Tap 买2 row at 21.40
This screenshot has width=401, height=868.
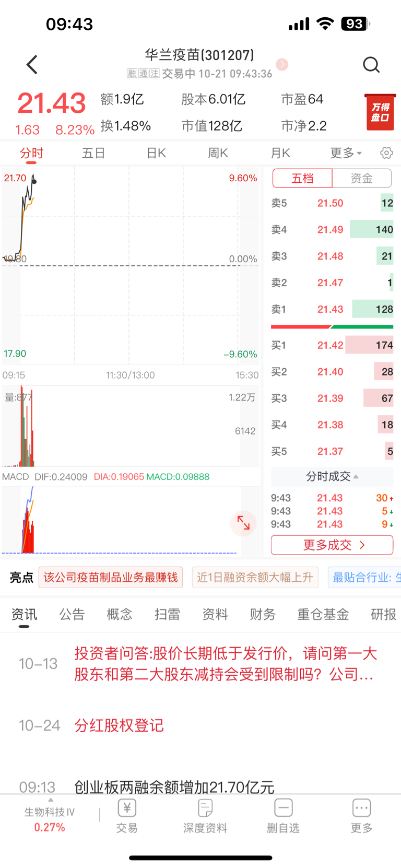pos(332,372)
